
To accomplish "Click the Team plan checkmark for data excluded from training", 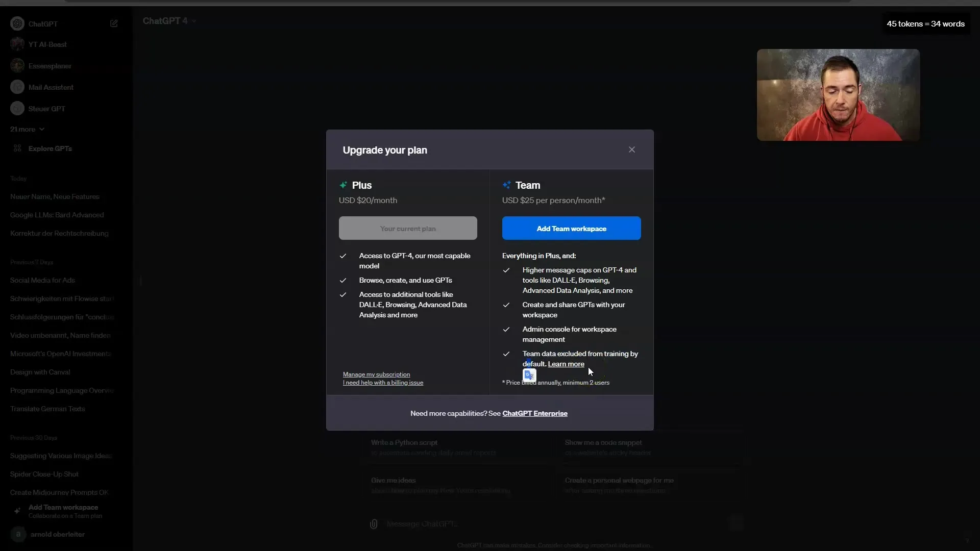I will point(507,353).
